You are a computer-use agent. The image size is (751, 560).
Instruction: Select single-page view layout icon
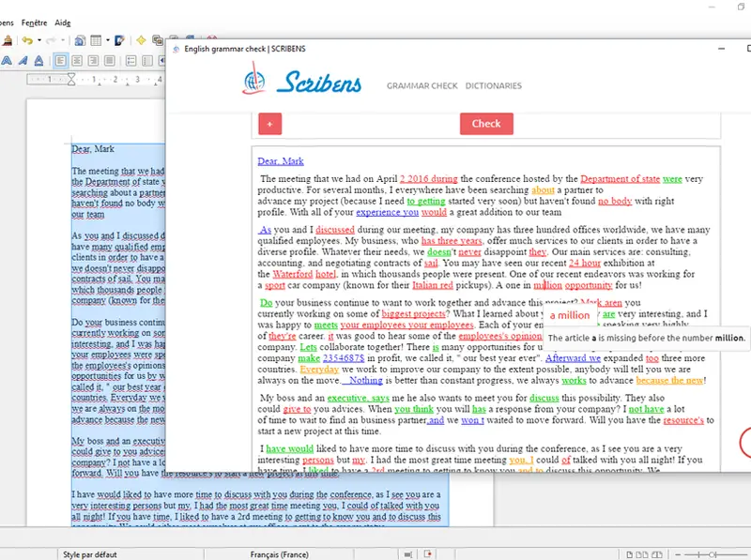[630, 554]
